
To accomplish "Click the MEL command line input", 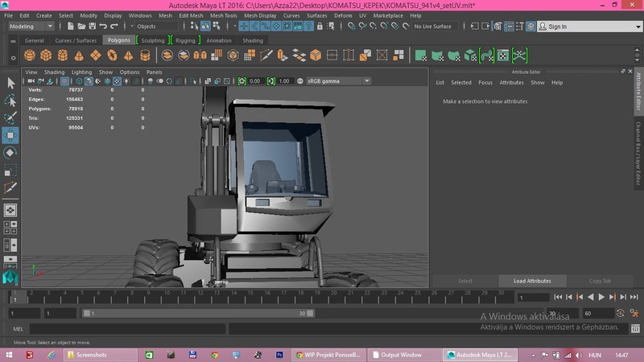I will pyautogui.click(x=127, y=329).
